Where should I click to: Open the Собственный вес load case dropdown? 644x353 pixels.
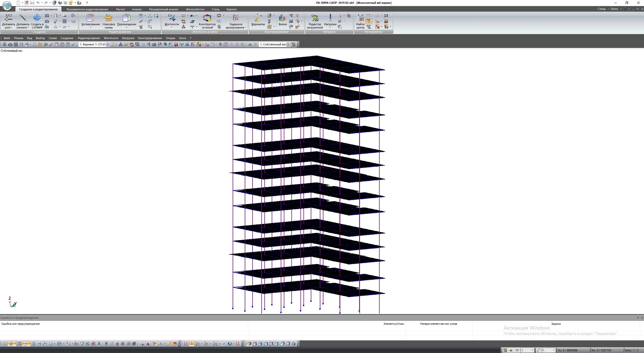[x=288, y=44]
